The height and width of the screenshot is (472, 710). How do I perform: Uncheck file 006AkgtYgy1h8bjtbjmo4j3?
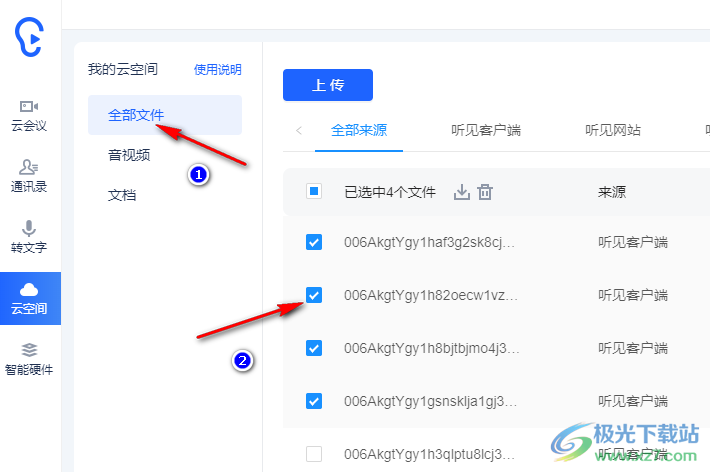pyautogui.click(x=314, y=348)
